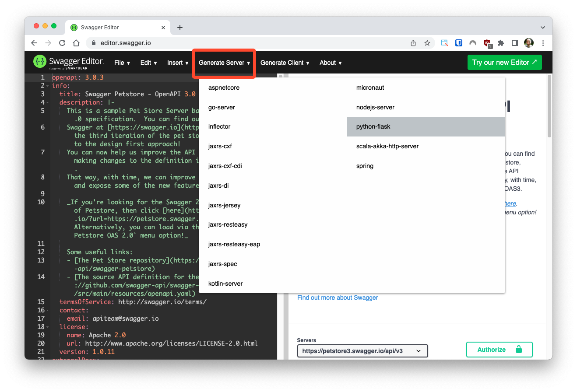Screen dimensions: 577x392
Task: Choose inflector server option
Action: [273, 126]
